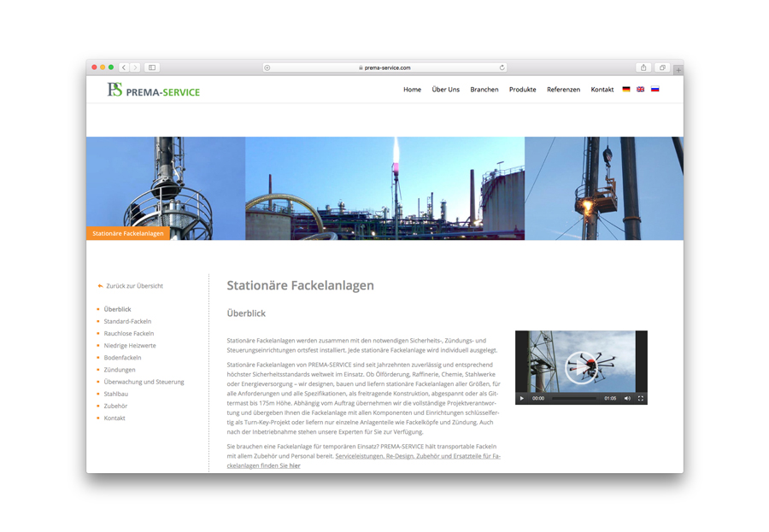This screenshot has height=532, width=769.
Task: Enter fullscreen mode for the video
Action: pyautogui.click(x=640, y=398)
